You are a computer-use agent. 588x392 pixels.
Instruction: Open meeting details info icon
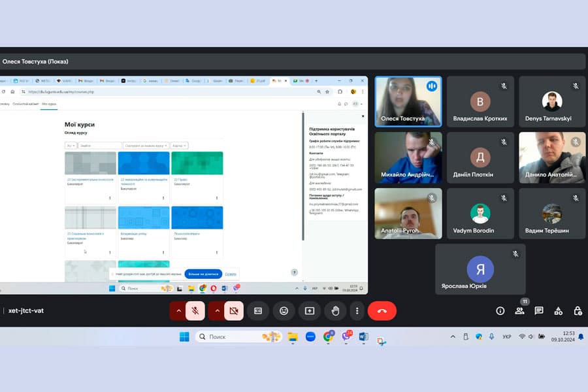(x=500, y=310)
